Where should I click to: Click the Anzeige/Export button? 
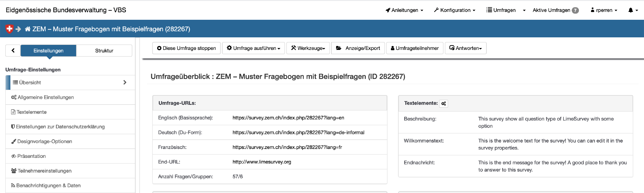point(358,48)
